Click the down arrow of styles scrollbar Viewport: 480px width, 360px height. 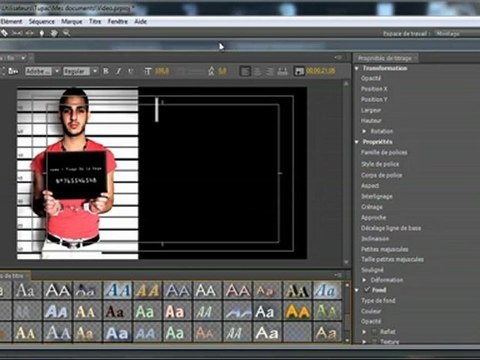347,340
